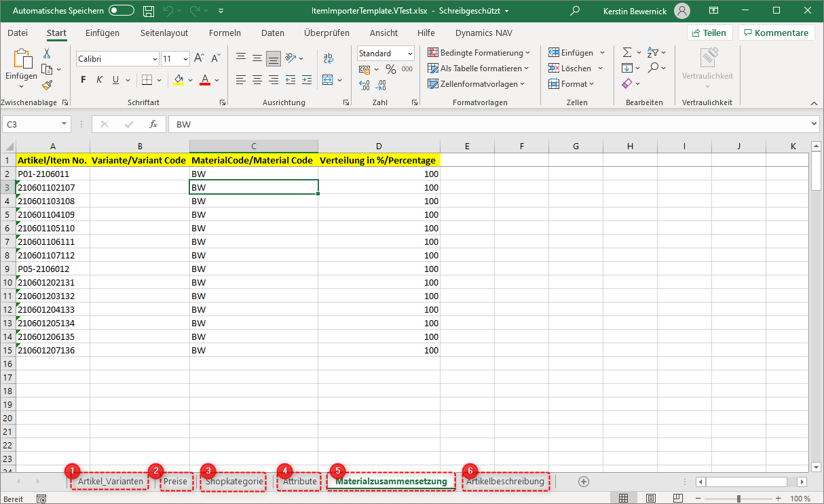Click the Format Painter brush icon
The width and height of the screenshot is (824, 504).
tap(47, 85)
